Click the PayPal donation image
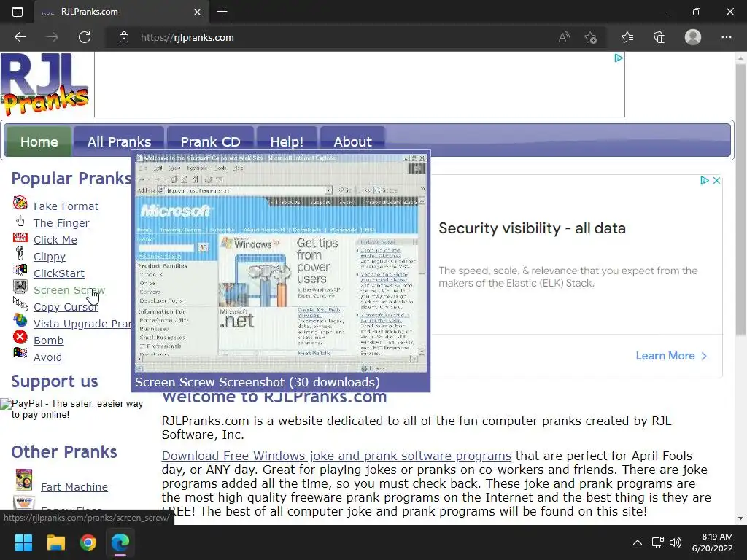Screen dimensions: 747x560 point(72,409)
